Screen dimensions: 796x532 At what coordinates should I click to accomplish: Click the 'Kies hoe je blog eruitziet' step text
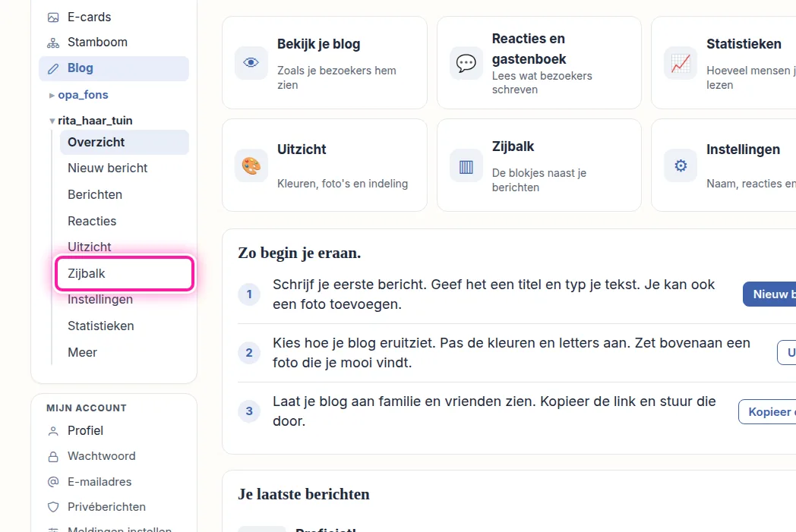pyautogui.click(x=511, y=352)
